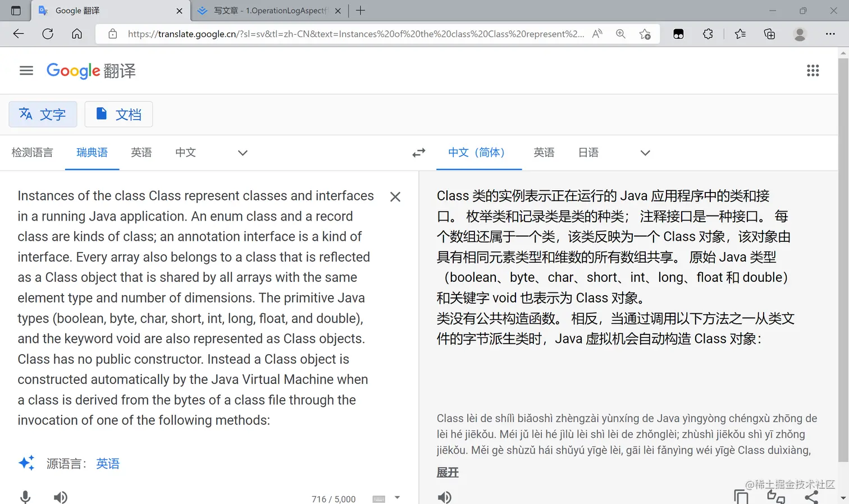Swap source and target languages
The height and width of the screenshot is (504, 849).
(x=419, y=153)
